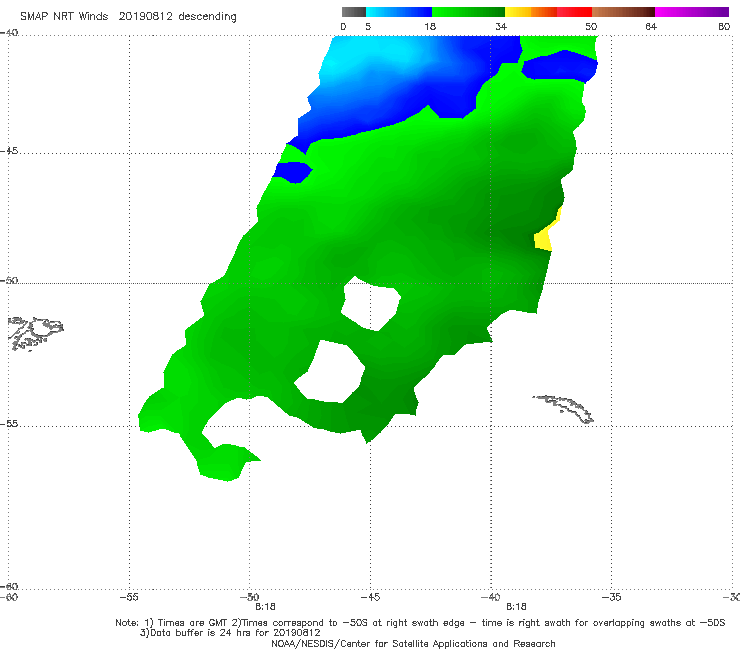
Task: Choose the magenta-purple segment of the color bar
Action: click(692, 12)
